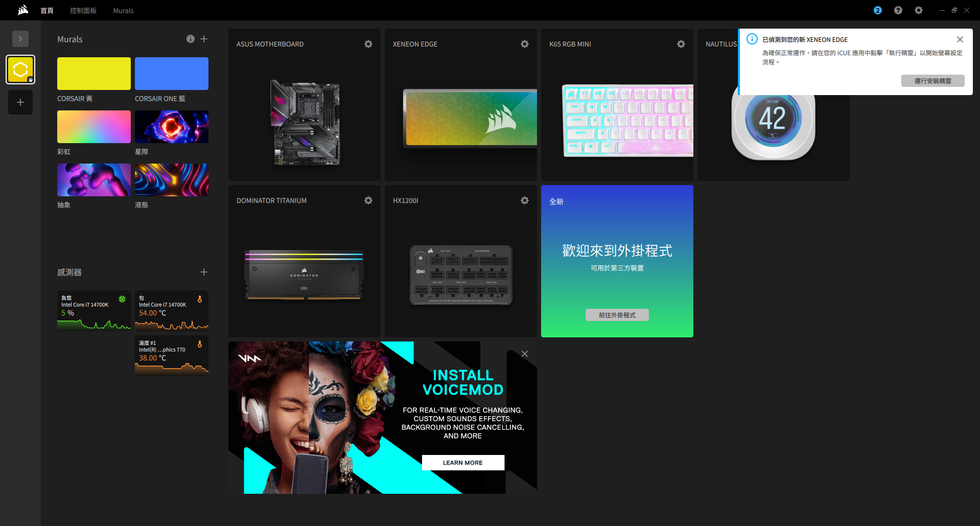The height and width of the screenshot is (526, 980).
Task: Add a new profile with the sidebar plus
Action: point(20,102)
